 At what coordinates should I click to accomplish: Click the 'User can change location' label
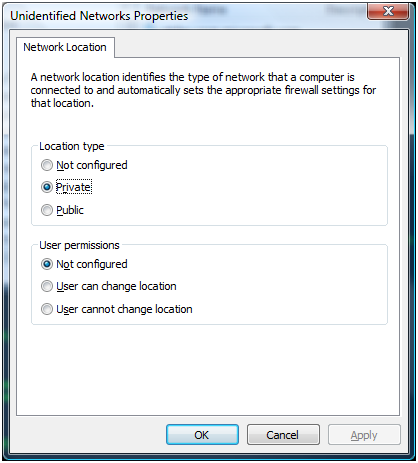click(x=116, y=286)
